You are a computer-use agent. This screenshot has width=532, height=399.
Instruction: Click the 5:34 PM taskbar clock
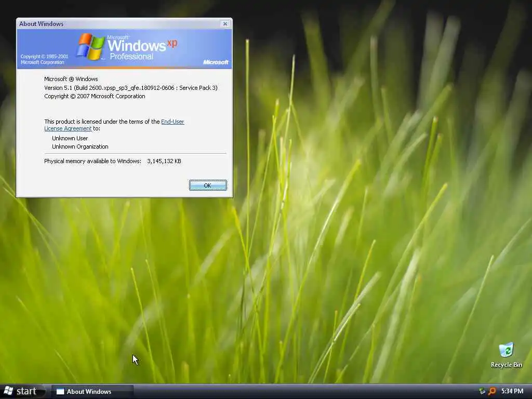(512, 391)
